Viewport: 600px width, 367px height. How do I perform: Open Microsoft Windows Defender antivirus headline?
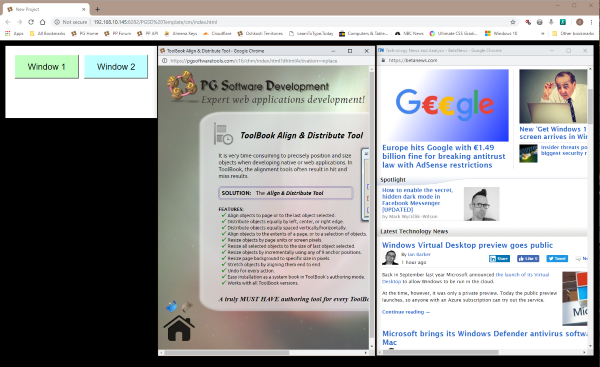(485, 338)
